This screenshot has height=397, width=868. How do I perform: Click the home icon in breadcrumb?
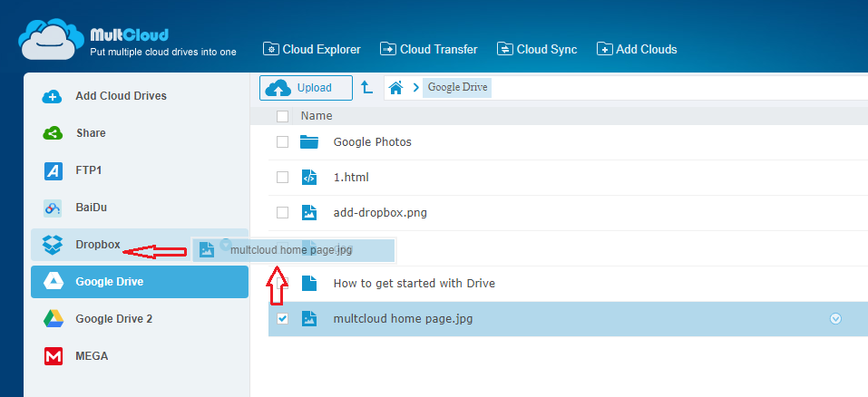pyautogui.click(x=395, y=88)
